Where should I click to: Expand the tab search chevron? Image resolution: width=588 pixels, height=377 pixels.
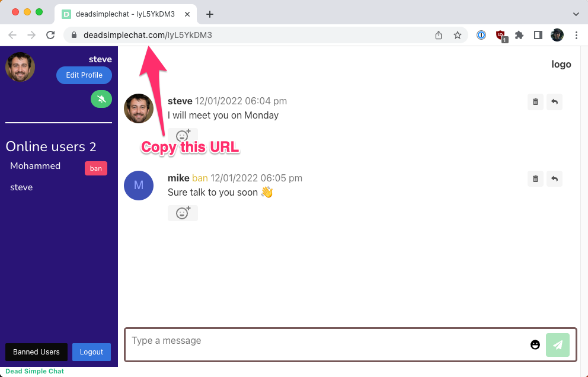(x=576, y=14)
